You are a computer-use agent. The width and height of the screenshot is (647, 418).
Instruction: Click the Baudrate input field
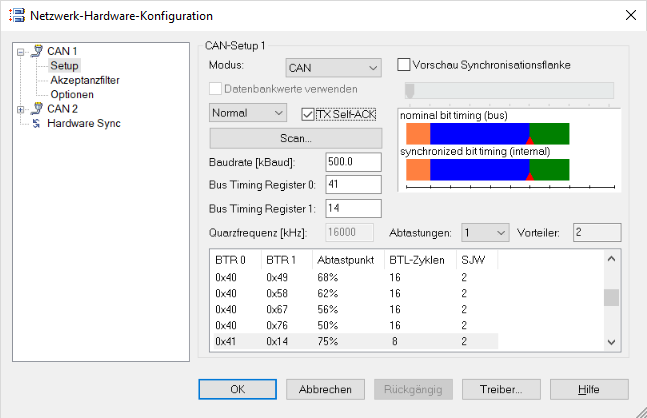tap(353, 161)
